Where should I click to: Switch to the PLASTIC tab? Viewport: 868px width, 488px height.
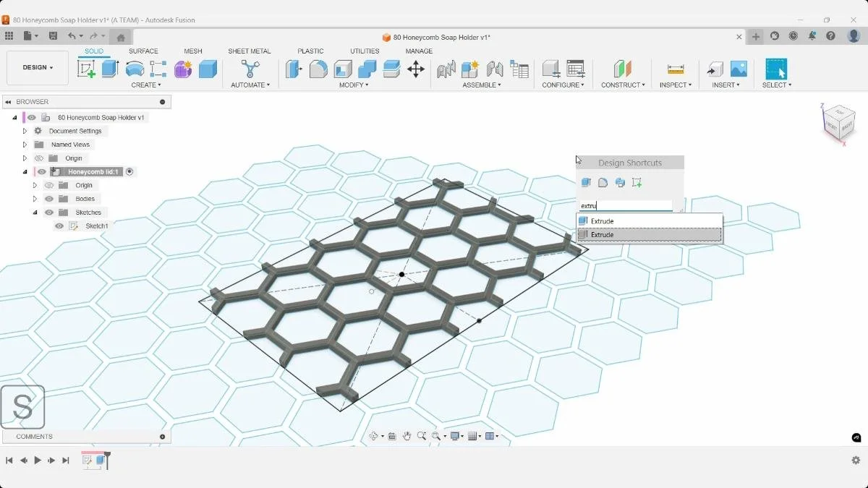point(310,51)
